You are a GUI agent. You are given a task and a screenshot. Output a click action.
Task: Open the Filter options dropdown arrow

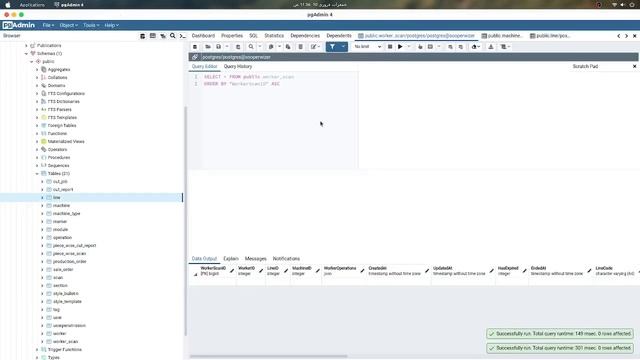tap(343, 47)
